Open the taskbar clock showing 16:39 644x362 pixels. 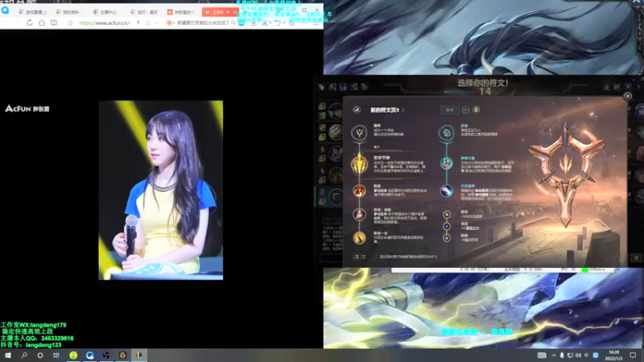pos(613,356)
